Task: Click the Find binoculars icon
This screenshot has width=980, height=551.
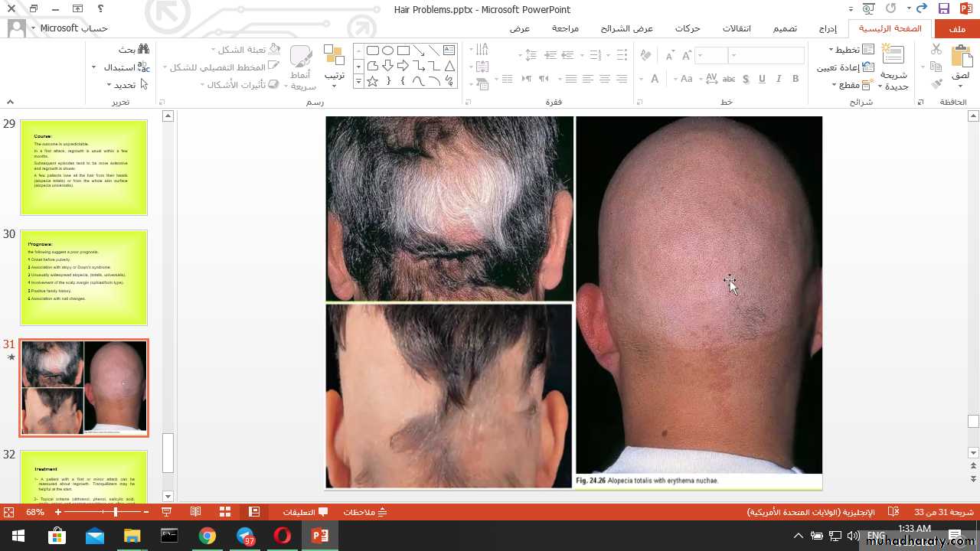Action: [x=143, y=49]
